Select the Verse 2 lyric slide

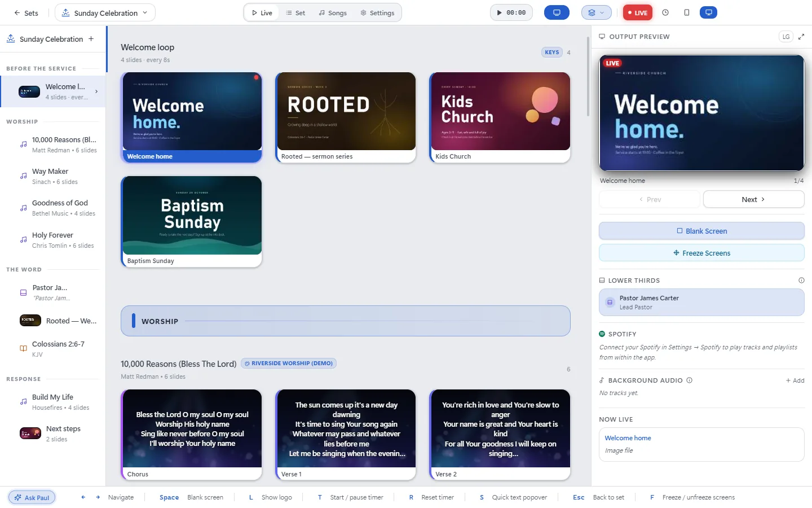pyautogui.click(x=500, y=435)
